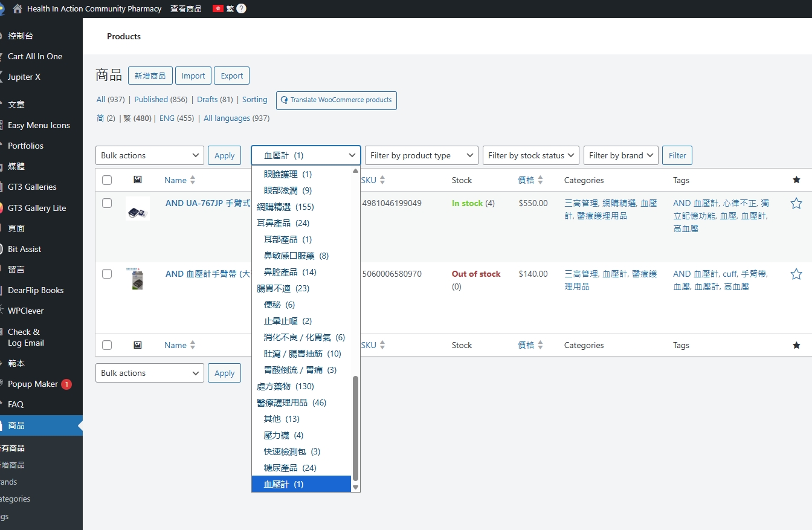Click the image column header icon
Image resolution: width=812 pixels, height=530 pixels.
click(x=138, y=180)
